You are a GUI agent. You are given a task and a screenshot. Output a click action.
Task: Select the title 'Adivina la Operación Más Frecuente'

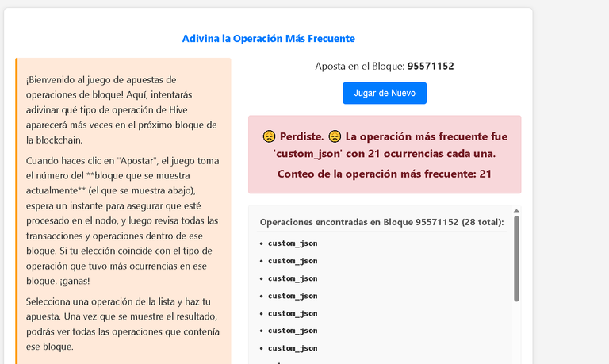(x=268, y=38)
